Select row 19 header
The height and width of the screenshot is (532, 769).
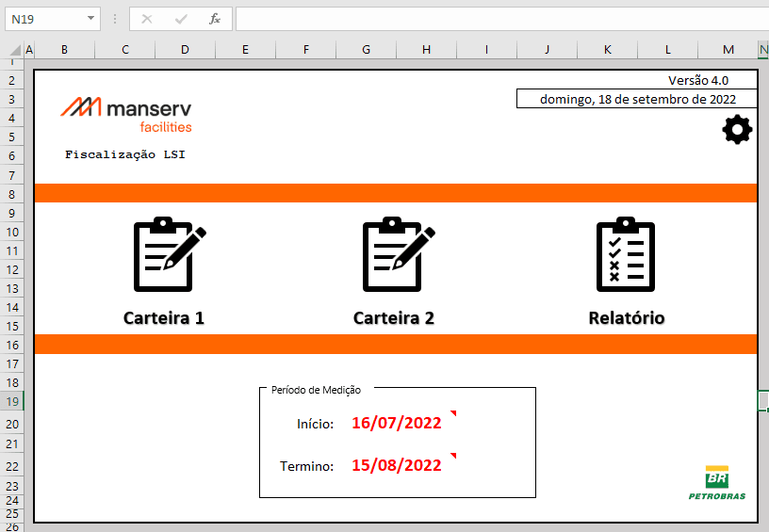pos(13,401)
